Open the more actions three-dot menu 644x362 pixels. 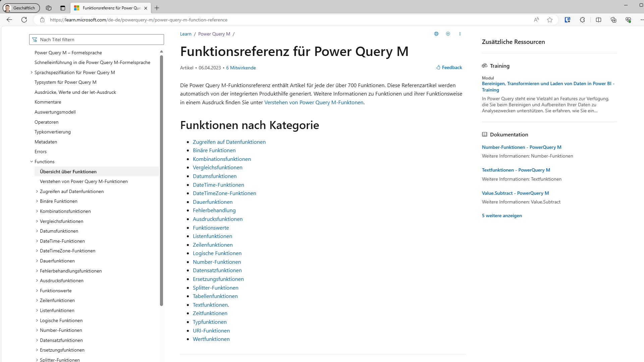coord(460,34)
